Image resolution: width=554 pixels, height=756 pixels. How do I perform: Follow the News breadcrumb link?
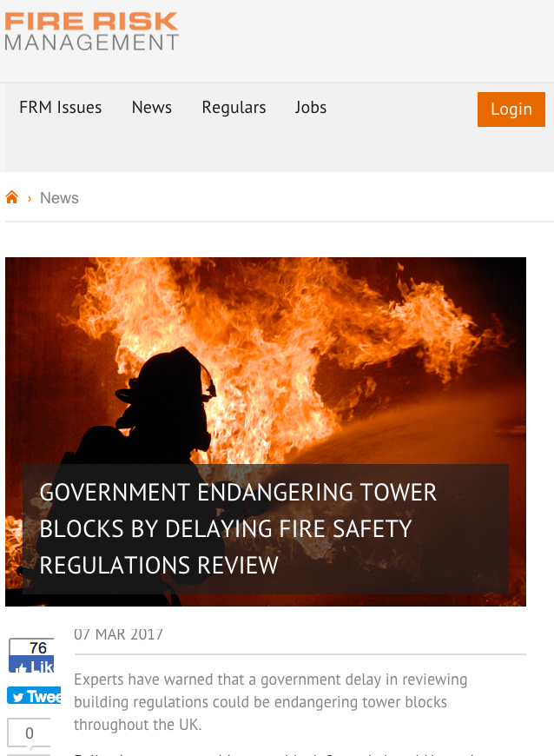coord(59,197)
